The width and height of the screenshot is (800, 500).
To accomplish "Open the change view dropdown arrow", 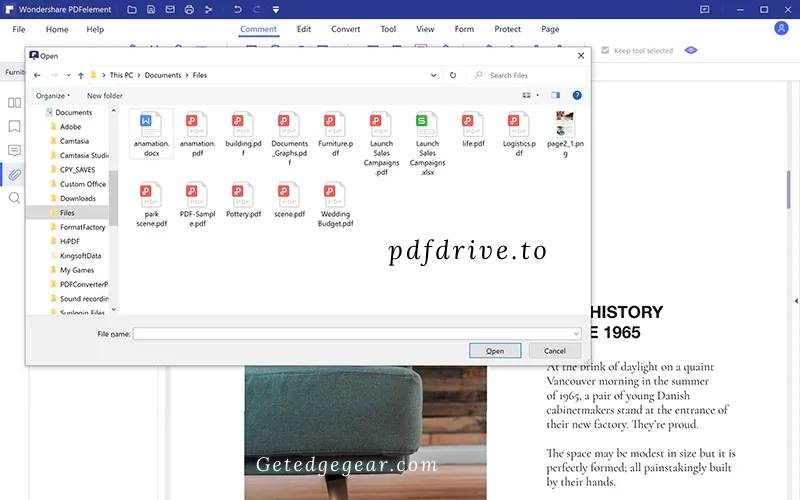I will pyautogui.click(x=537, y=95).
